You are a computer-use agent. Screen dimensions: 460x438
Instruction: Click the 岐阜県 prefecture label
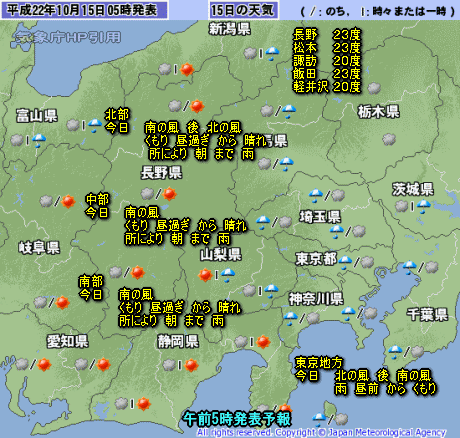39,248
